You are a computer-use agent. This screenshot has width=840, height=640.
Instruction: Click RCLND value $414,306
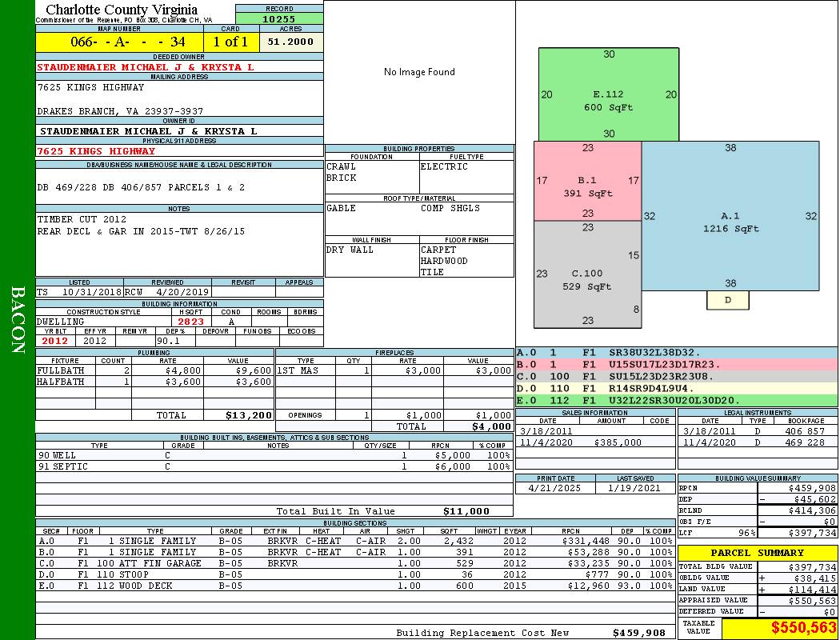[x=812, y=510]
